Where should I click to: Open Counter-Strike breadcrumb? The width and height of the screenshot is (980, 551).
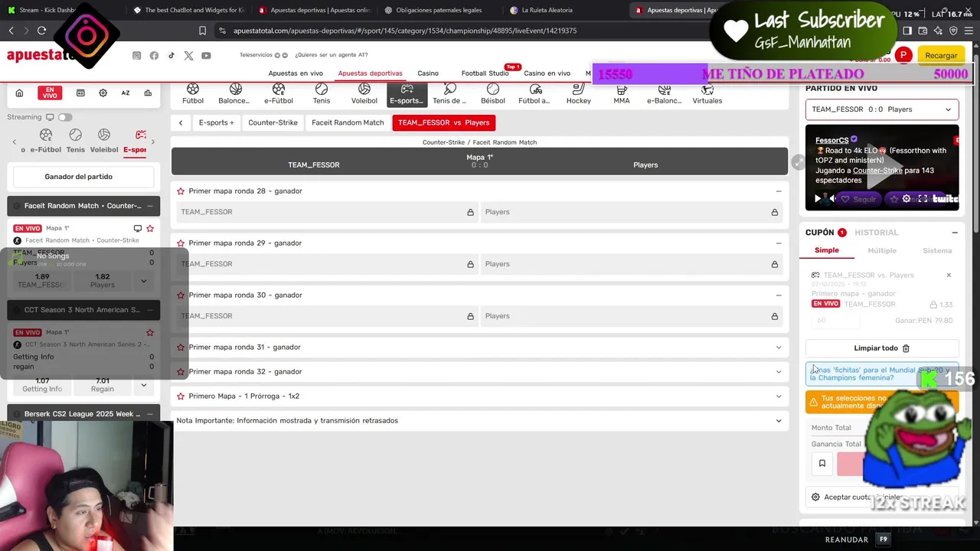[x=273, y=122]
